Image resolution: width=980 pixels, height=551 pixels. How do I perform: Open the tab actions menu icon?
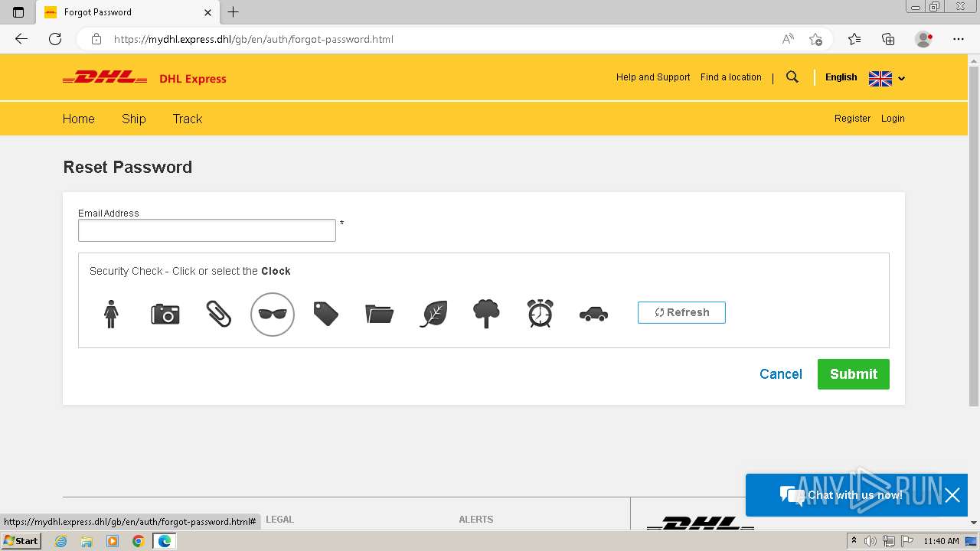click(x=18, y=12)
